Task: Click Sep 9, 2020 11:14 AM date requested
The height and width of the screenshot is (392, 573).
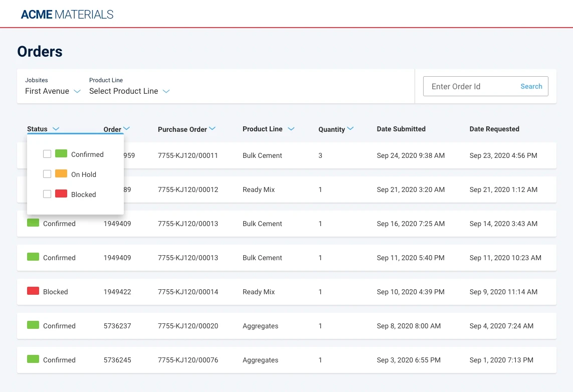Action: tap(503, 292)
